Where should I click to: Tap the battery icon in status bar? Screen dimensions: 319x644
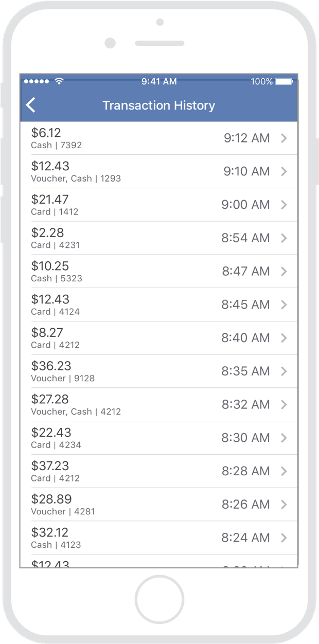[x=284, y=81]
